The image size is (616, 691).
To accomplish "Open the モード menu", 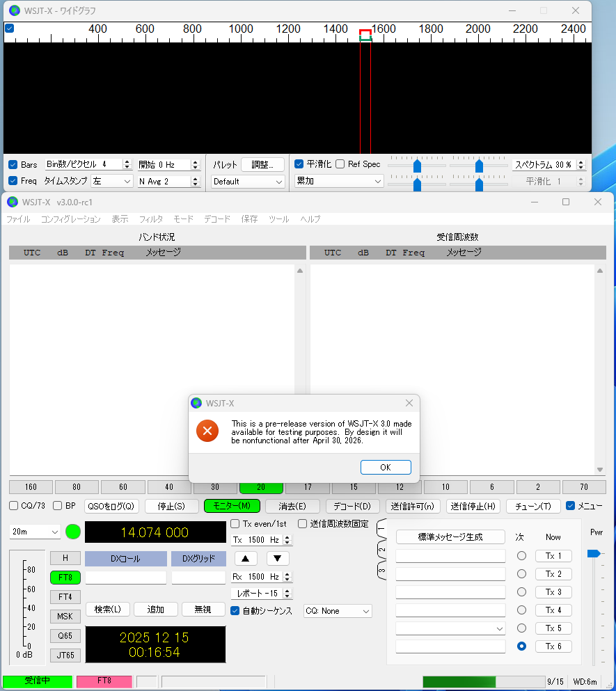I will pos(184,219).
